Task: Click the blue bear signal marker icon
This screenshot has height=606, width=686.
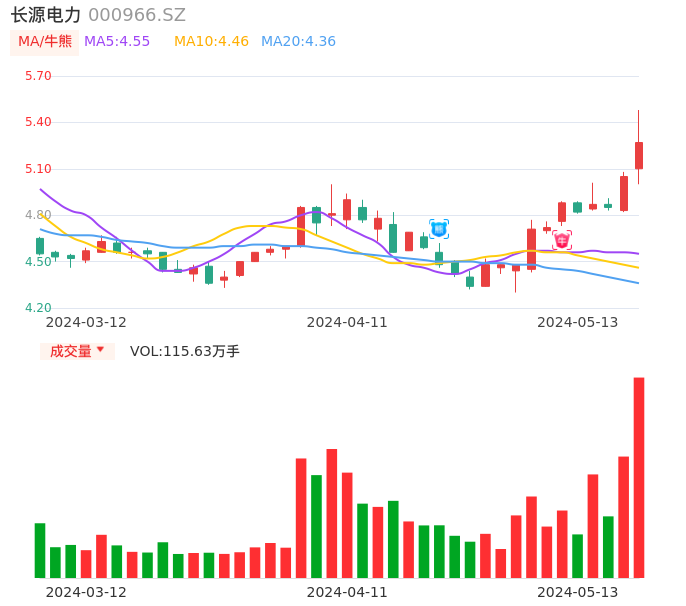Action: tap(439, 229)
